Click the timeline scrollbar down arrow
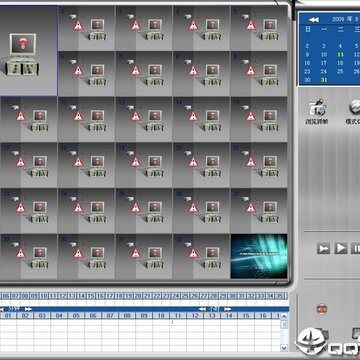The width and height of the screenshot is (360, 360). pyautogui.click(x=284, y=348)
